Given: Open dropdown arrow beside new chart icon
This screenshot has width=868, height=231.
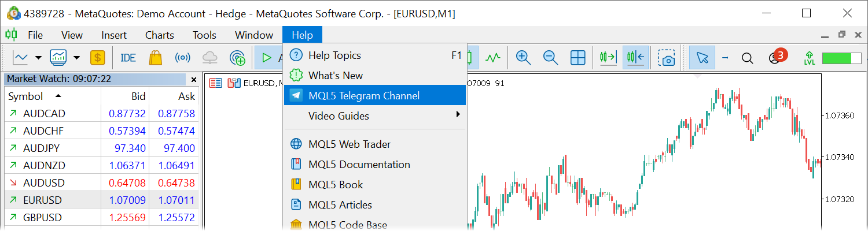Looking at the screenshot, I should pyautogui.click(x=38, y=58).
